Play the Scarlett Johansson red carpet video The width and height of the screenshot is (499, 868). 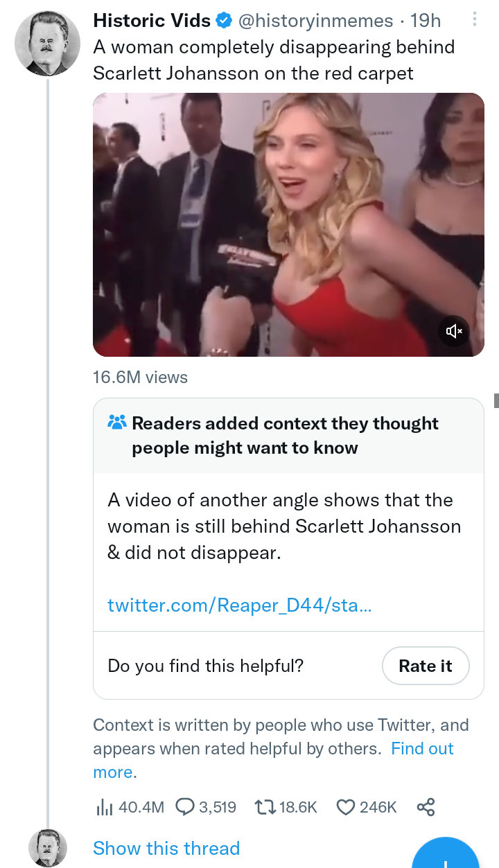[x=288, y=224]
